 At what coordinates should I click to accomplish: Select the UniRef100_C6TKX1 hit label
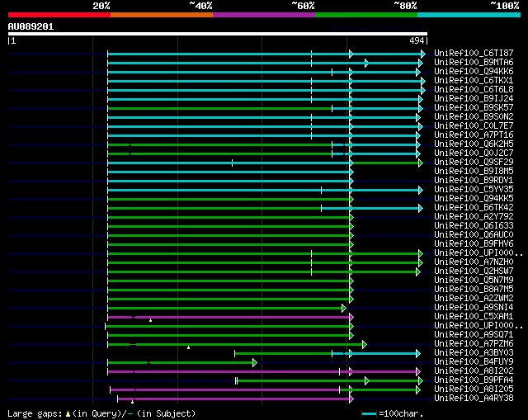(x=474, y=81)
